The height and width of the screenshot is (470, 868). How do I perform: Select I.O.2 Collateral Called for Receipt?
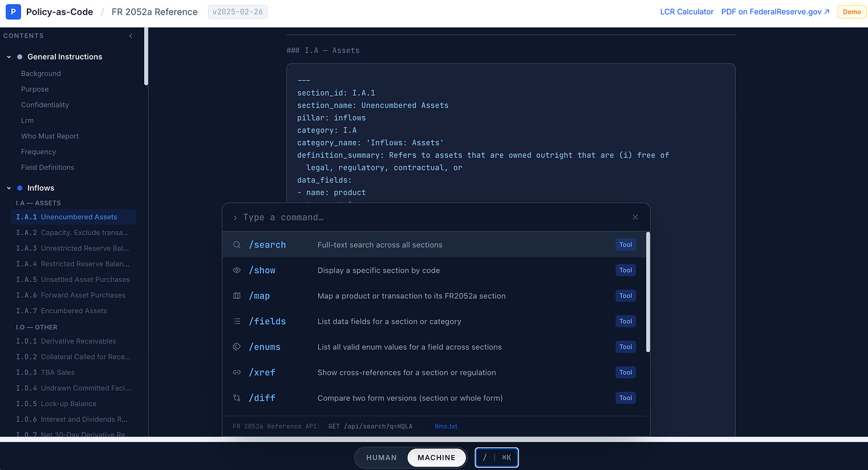click(74, 357)
